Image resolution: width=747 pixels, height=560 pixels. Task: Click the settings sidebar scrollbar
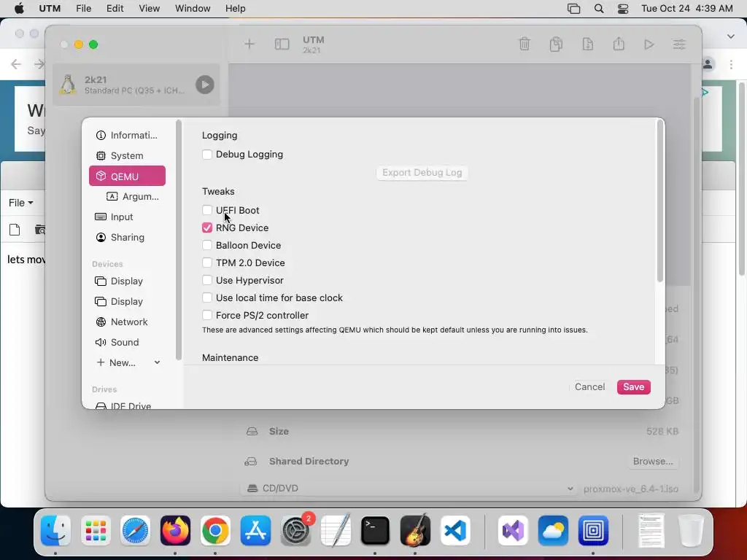coord(179,240)
